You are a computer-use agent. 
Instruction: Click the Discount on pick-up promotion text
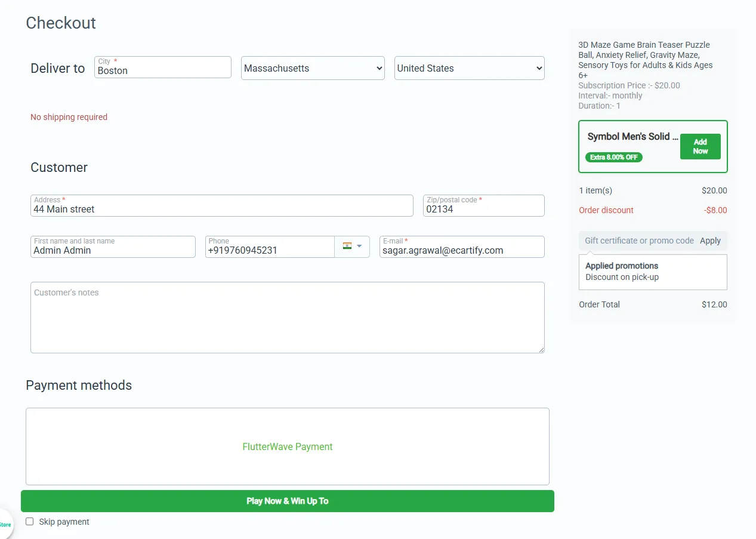click(x=622, y=277)
